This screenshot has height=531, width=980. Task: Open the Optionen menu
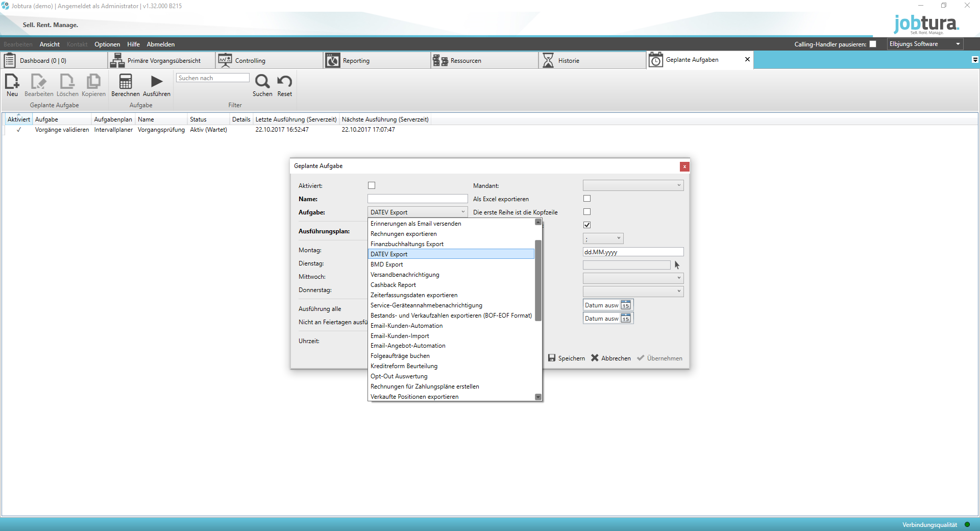pos(107,44)
